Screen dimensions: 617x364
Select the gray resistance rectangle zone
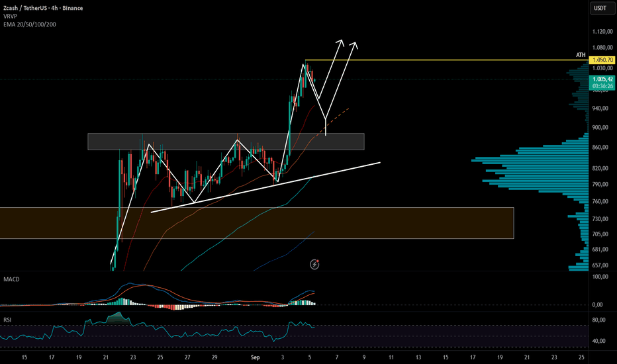pyautogui.click(x=226, y=142)
